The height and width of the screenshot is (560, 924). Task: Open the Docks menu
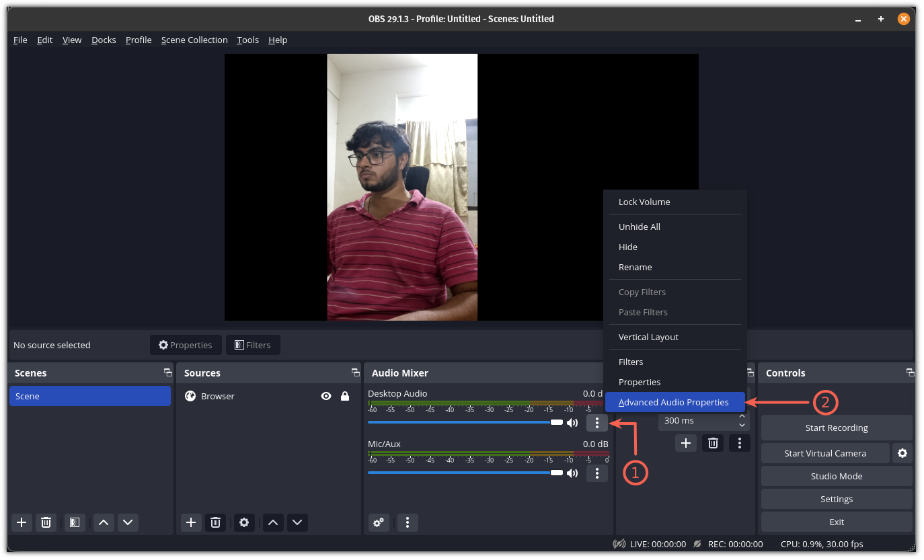point(103,40)
